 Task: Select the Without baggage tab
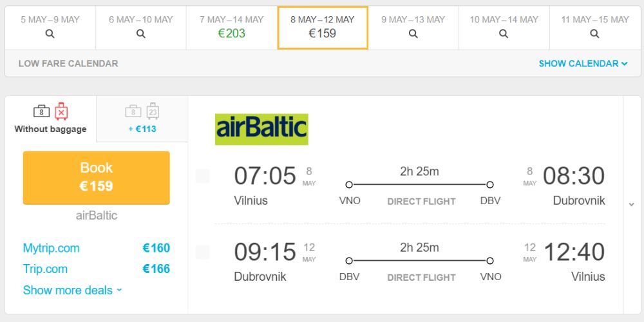pos(50,118)
